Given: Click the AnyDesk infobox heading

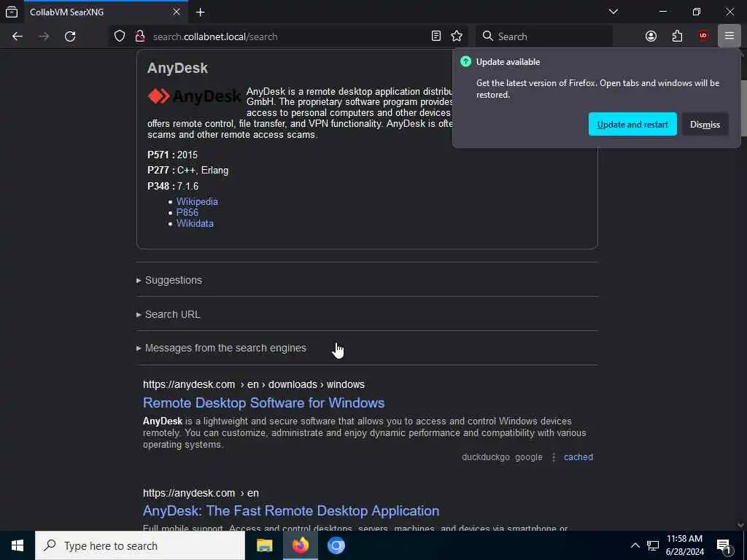Looking at the screenshot, I should [x=177, y=68].
